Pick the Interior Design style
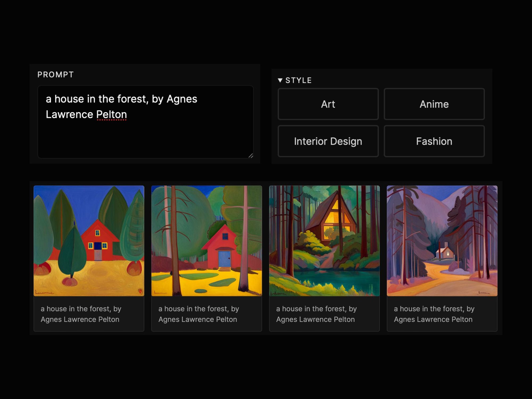 tap(328, 141)
